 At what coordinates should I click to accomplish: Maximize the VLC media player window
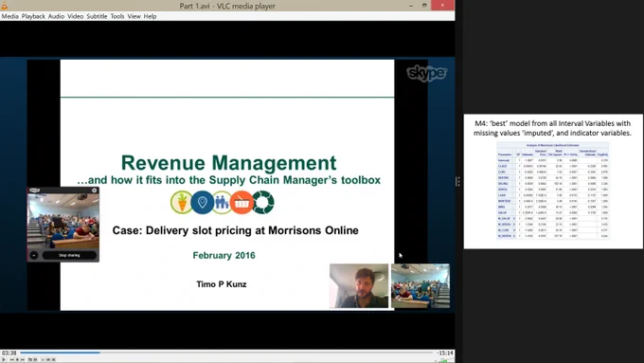point(424,6)
